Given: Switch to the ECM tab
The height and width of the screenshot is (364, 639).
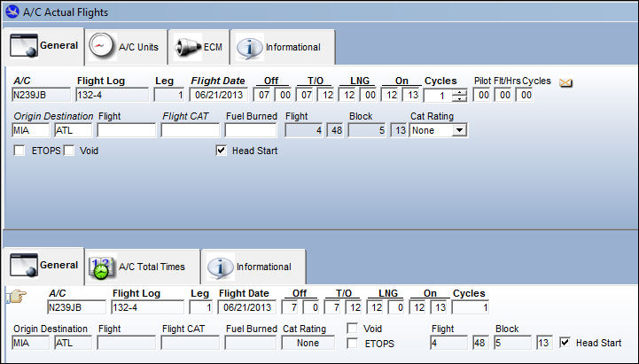Looking at the screenshot, I should point(199,47).
